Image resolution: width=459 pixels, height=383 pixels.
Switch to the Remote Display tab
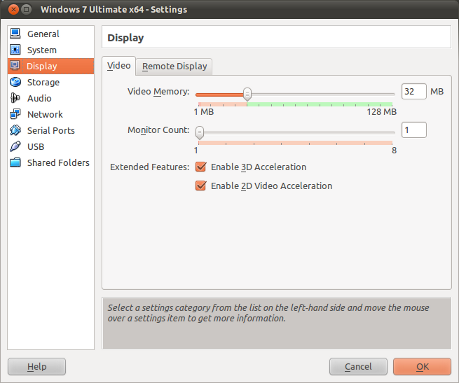pos(175,66)
